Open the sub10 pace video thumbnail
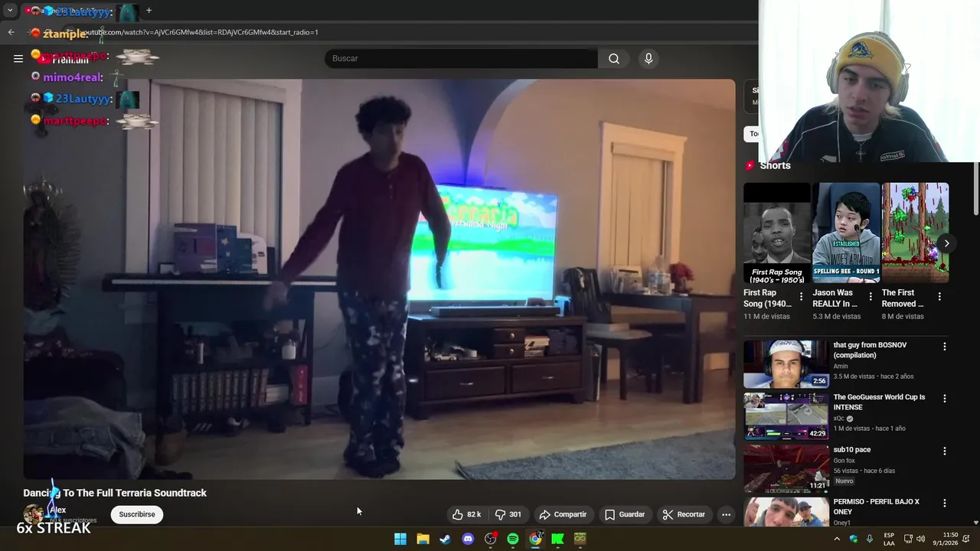Viewport: 980px width, 551px height. [x=786, y=468]
